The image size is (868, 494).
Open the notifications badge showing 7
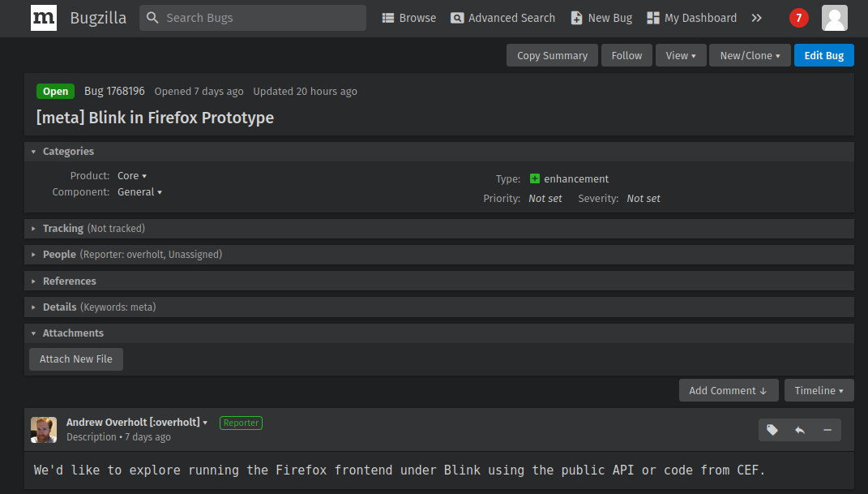(x=798, y=18)
